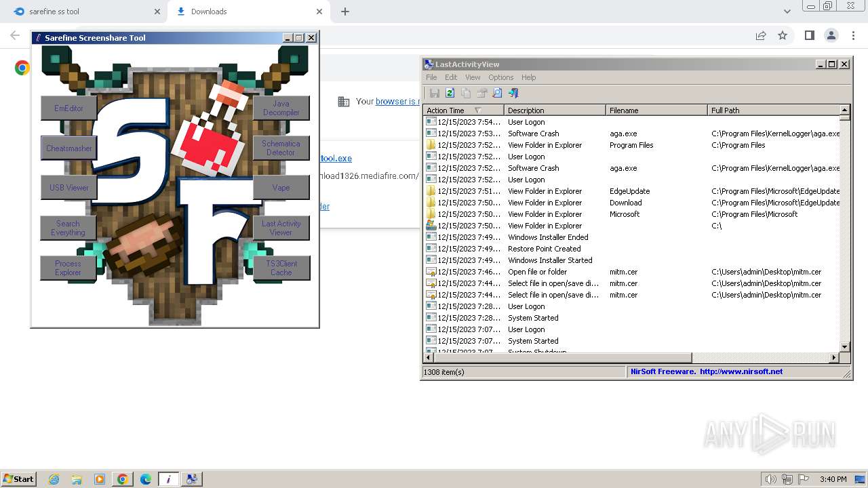
Task: Click the Vape button in Sarefine tool
Action: (281, 188)
